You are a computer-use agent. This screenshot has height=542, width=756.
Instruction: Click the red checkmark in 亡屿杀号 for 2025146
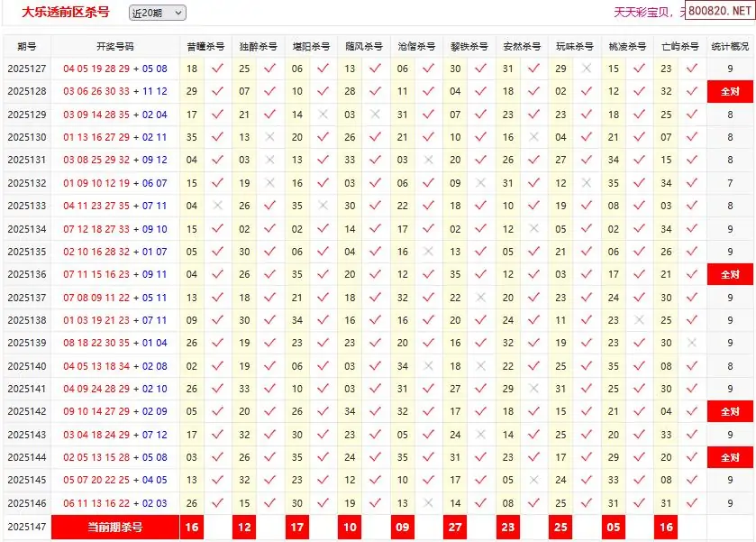click(x=692, y=504)
